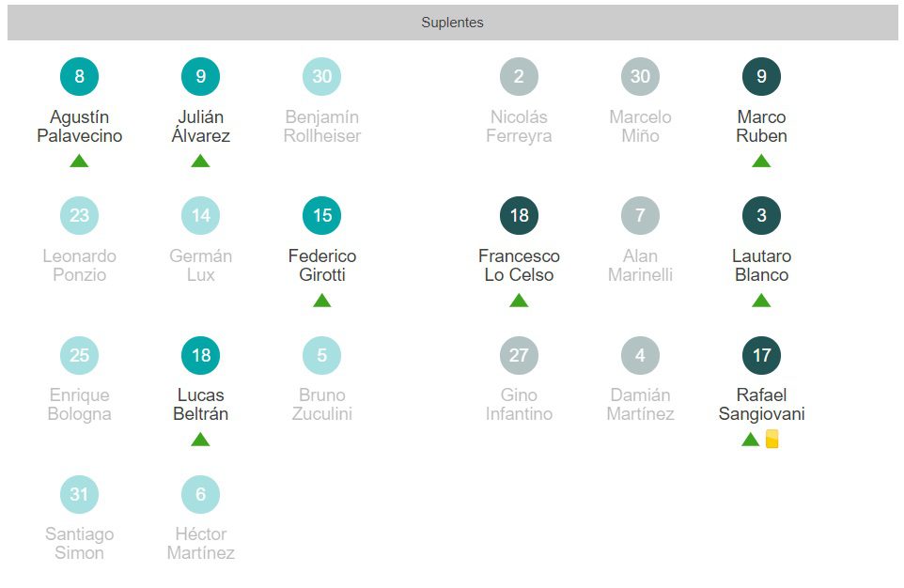
Task: Select Nicolás Ferreyra player name
Action: pos(519,127)
